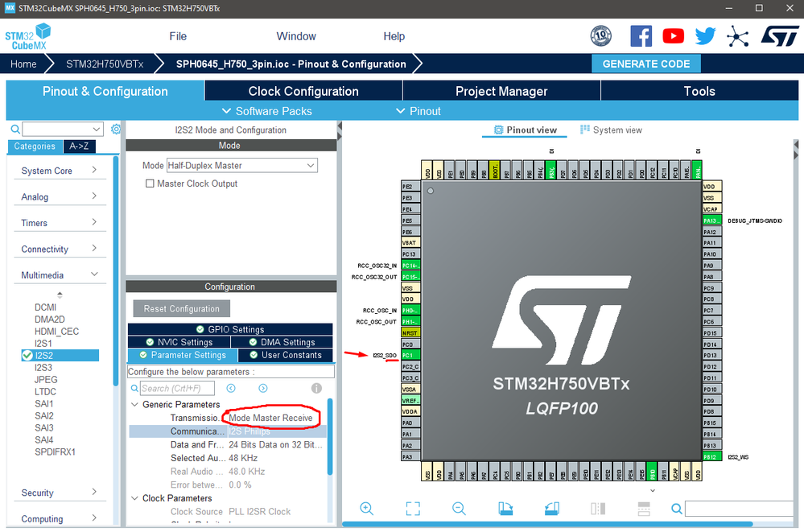Go to next parameter search result
This screenshot has height=532, width=804.
coord(263,389)
